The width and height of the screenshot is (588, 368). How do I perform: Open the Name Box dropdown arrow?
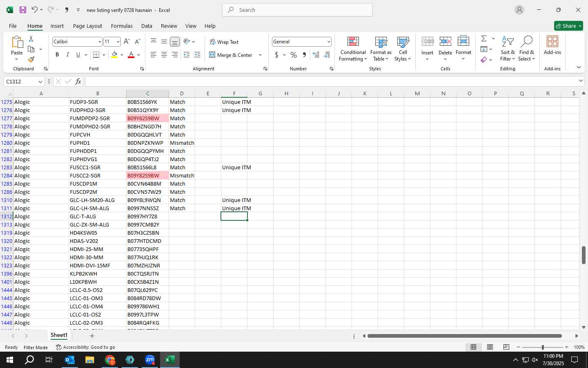pos(40,81)
